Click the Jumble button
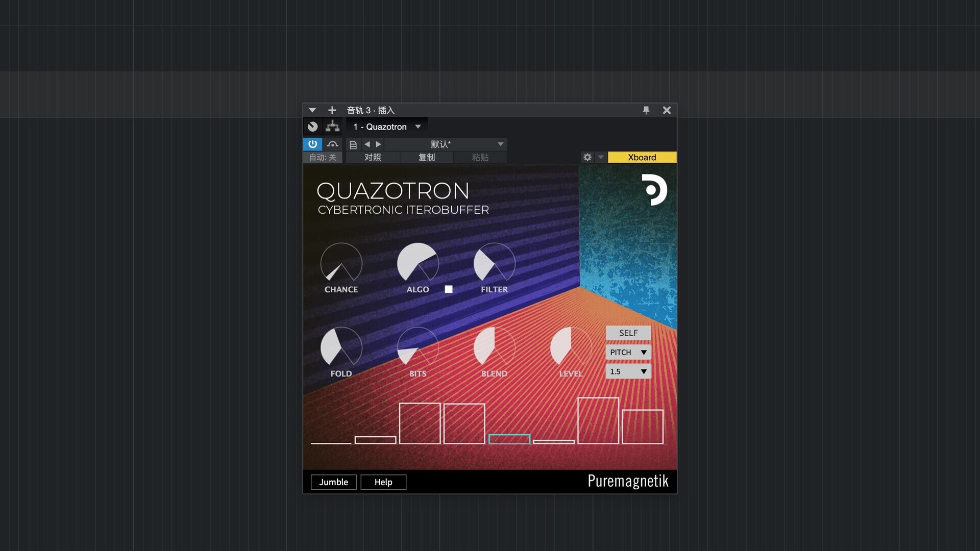 point(334,482)
